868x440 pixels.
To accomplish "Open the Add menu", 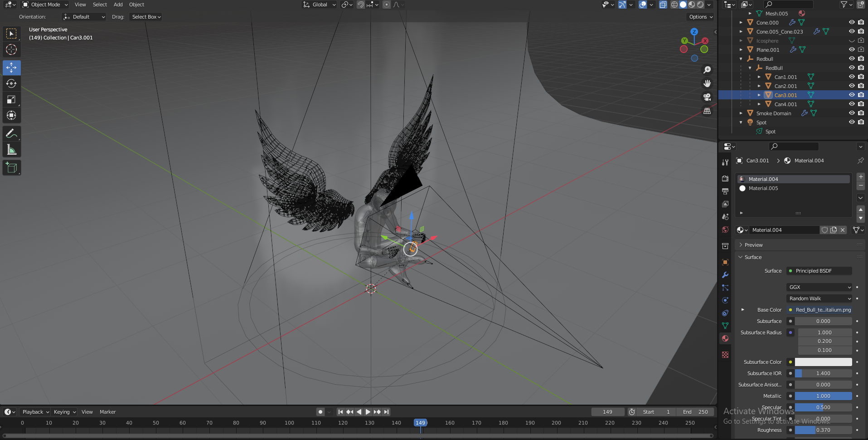I will 118,5.
